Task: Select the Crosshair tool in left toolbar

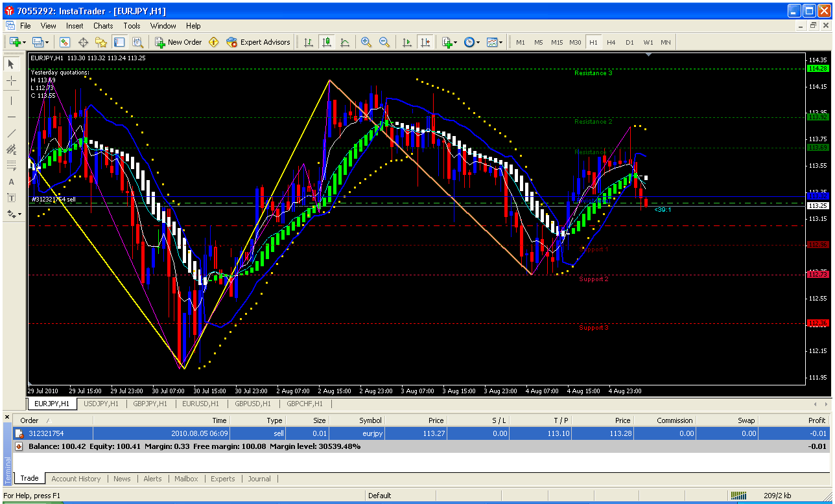Action: 12,81
